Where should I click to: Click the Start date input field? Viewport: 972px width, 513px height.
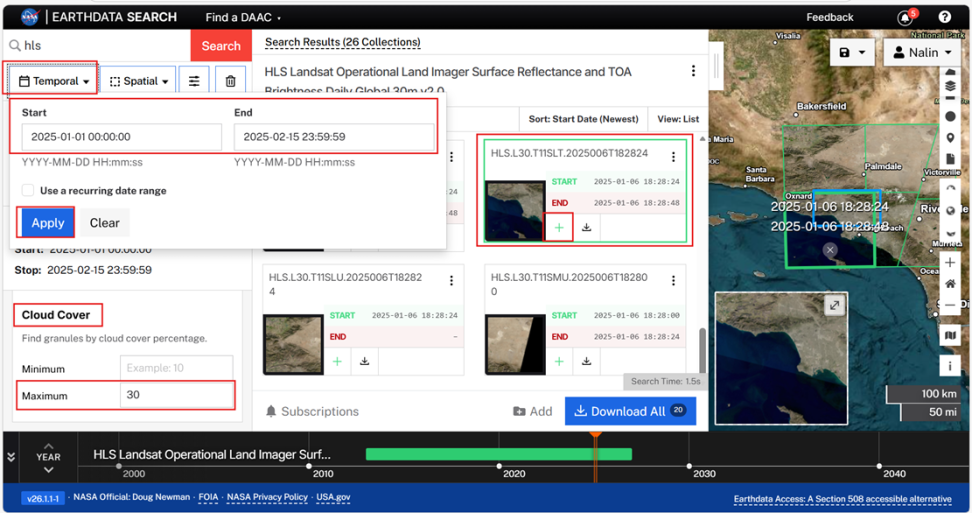(122, 137)
